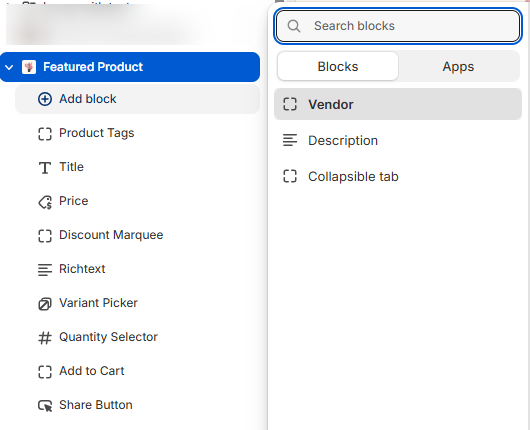Viewport: 530px width, 430px height.
Task: Click the Collapsible tab block icon
Action: (x=290, y=176)
